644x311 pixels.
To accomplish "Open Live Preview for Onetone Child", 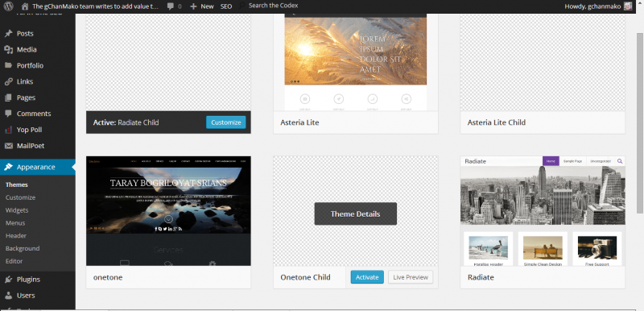I will (411, 277).
